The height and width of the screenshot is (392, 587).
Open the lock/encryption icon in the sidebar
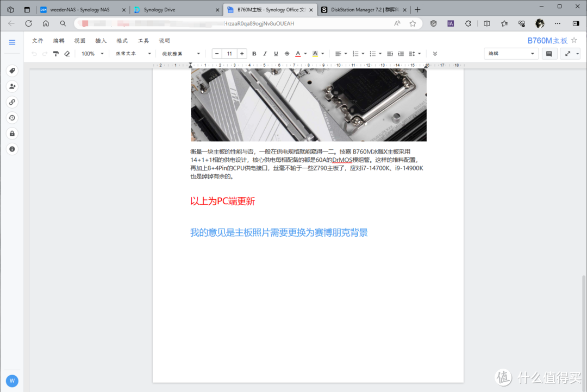tap(12, 134)
